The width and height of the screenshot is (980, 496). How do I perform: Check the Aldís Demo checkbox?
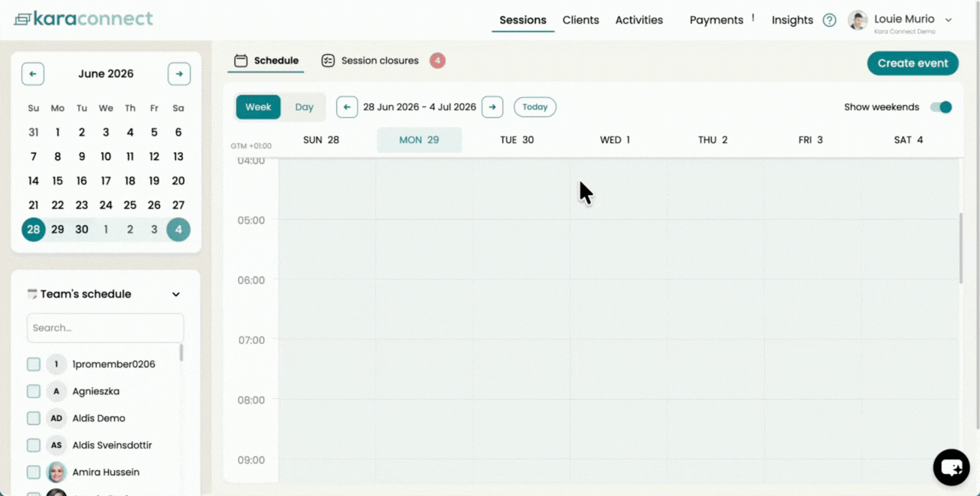click(x=34, y=419)
